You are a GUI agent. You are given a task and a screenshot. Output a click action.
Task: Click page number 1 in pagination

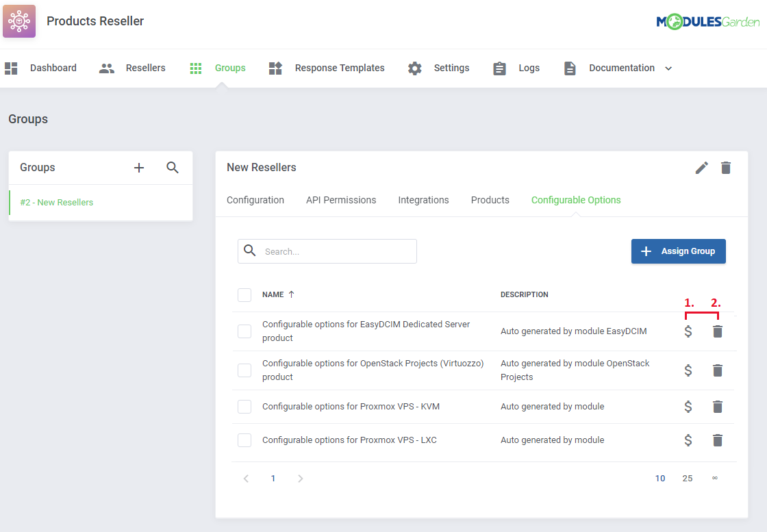pos(273,479)
